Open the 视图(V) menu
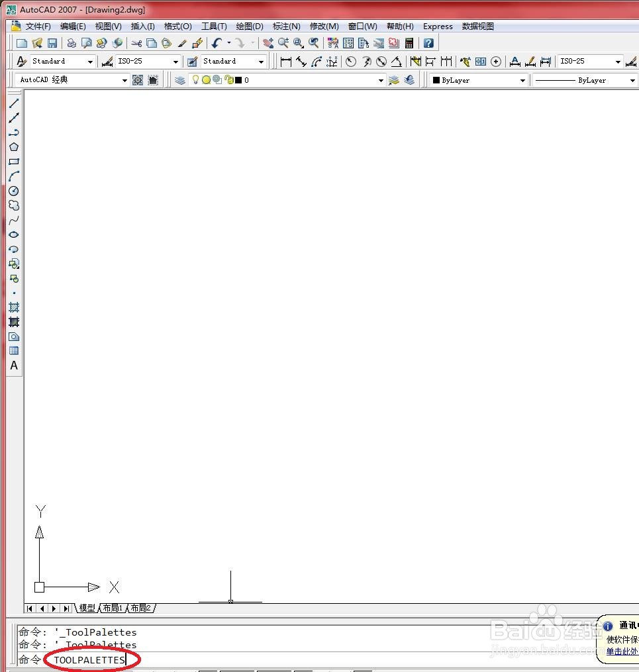Screen dimensions: 639x672 [x=108, y=26]
